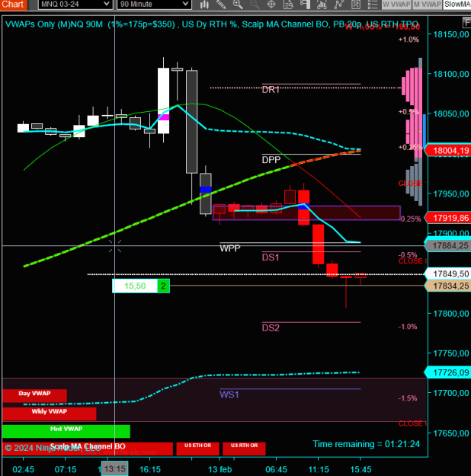Click the -1.5% level label
This screenshot has width=471, height=476.
coord(408,398)
